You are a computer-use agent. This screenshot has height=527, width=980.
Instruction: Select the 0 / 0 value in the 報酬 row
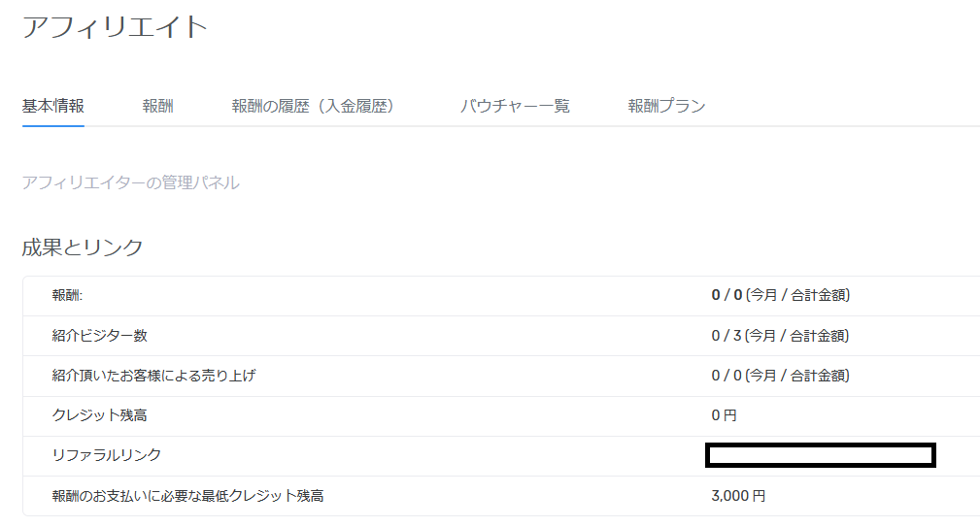click(727, 295)
